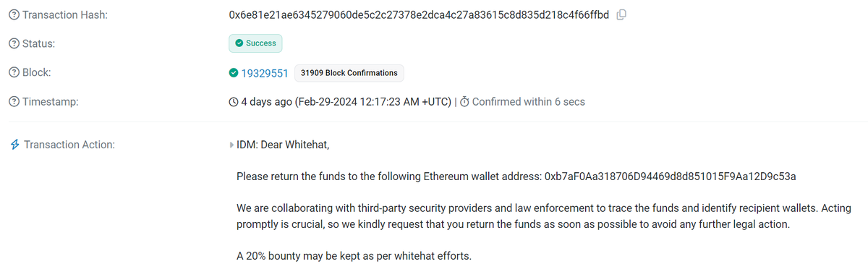Click help icon next to Status
868x264 pixels.
(x=14, y=43)
